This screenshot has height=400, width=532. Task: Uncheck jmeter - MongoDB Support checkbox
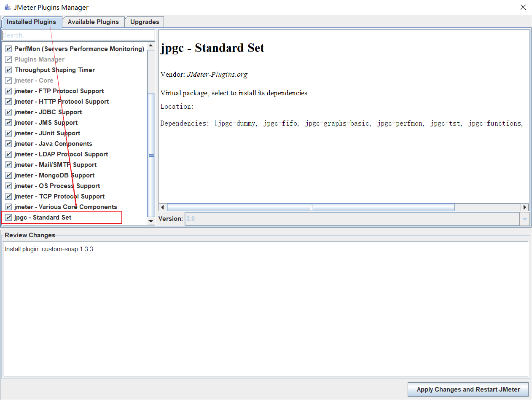[x=8, y=175]
